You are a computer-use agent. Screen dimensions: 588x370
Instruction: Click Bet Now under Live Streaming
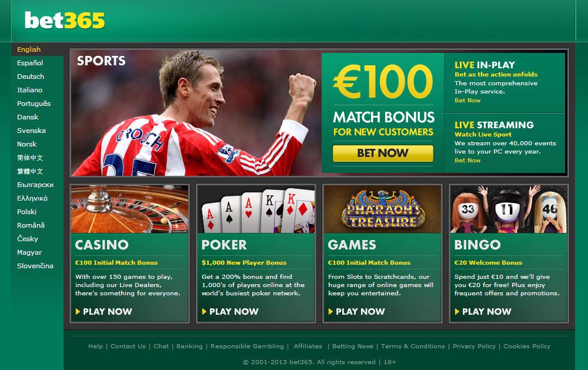[x=467, y=160]
